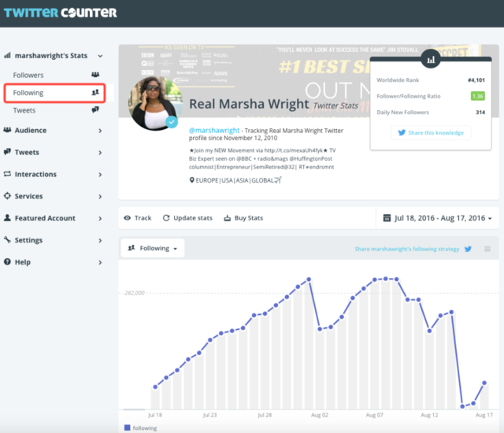Viewport: 504px width, 433px height.
Task: Open the Interactions section
Action: 35,174
